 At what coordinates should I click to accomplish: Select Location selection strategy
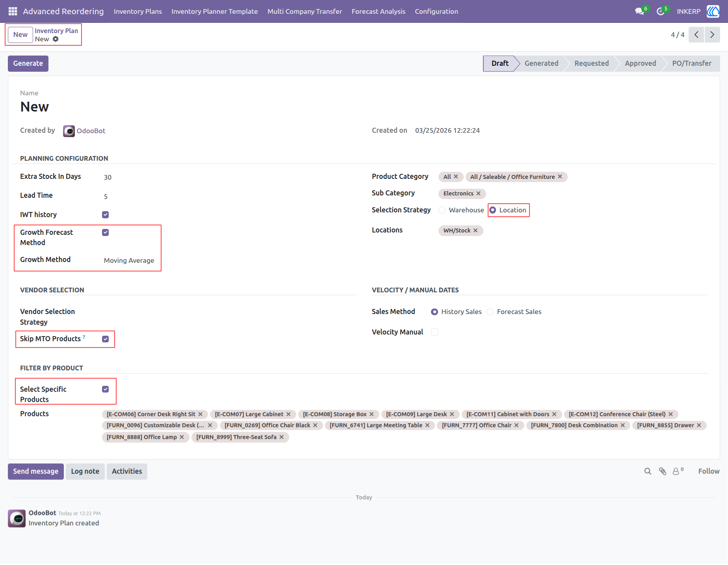(x=492, y=210)
